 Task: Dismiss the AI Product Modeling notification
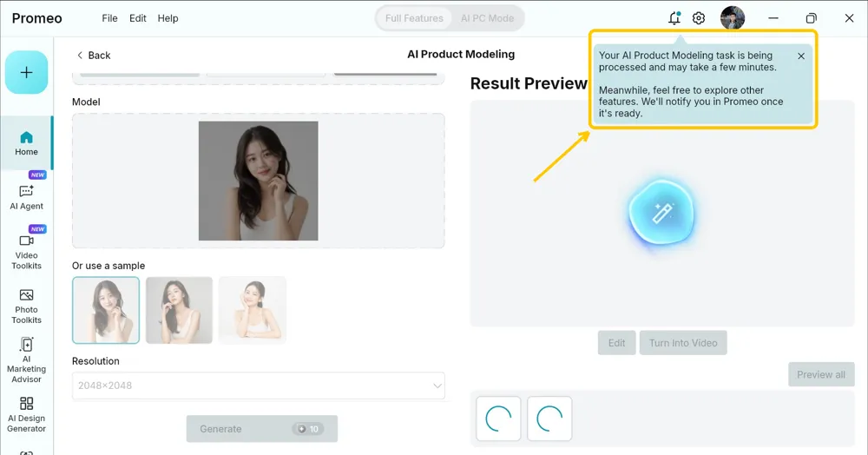click(801, 56)
